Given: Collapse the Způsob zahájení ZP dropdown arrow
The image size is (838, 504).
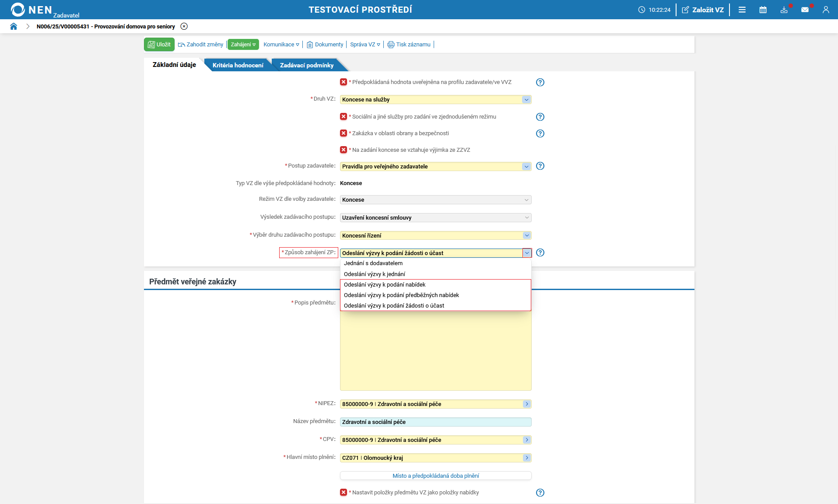Looking at the screenshot, I should tap(527, 253).
